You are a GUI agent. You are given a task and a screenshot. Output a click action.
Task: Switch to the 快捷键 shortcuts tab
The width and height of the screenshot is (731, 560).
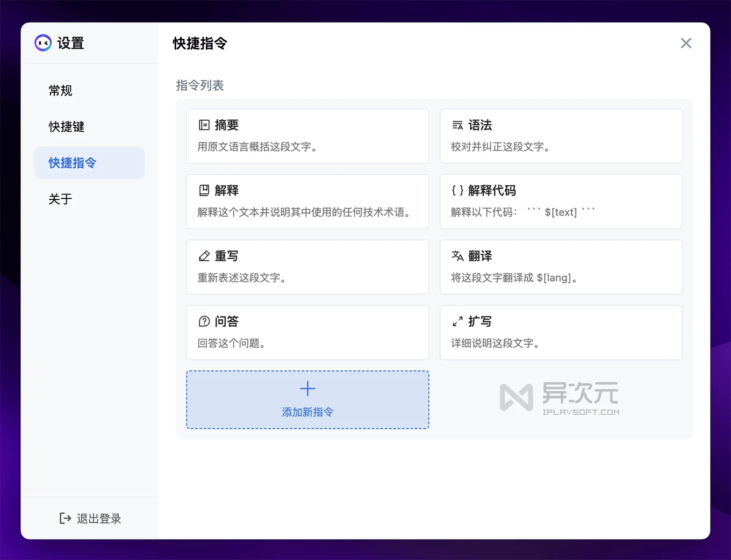tap(67, 127)
